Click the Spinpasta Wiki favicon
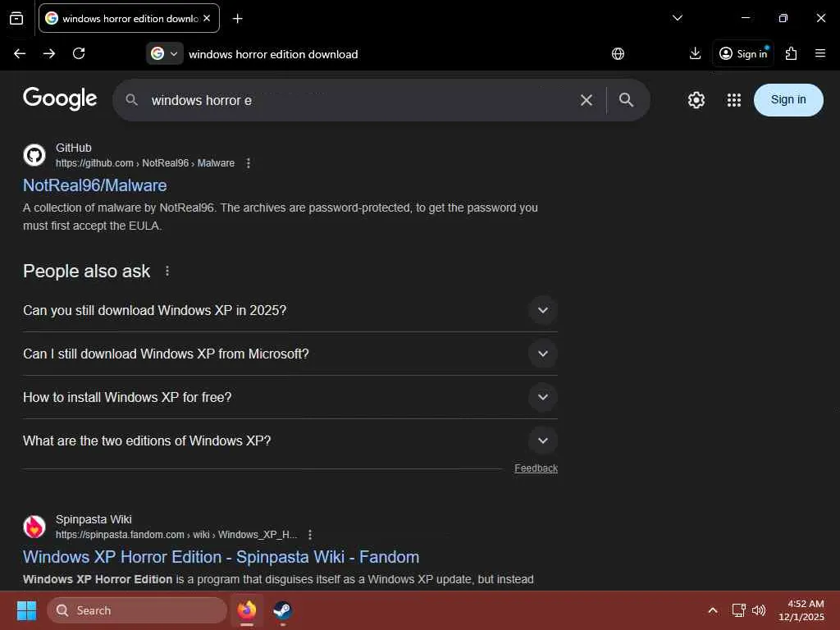This screenshot has height=630, width=840. [x=34, y=527]
